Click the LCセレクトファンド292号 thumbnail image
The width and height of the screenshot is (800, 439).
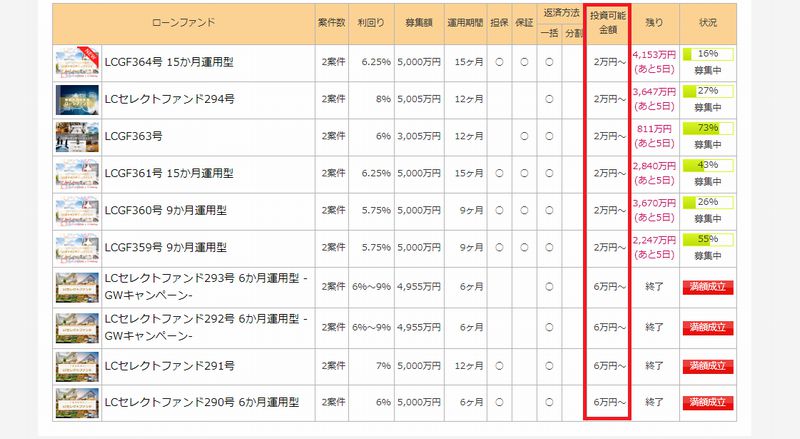click(77, 328)
